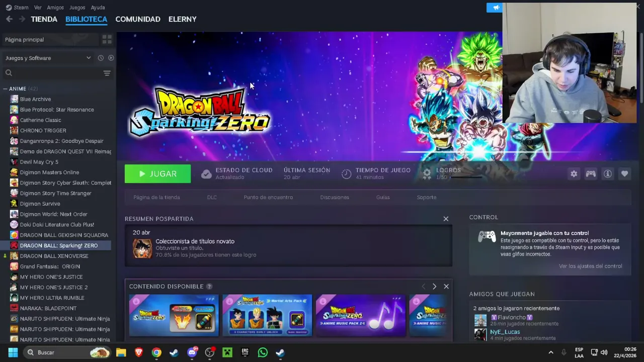
Task: Go back with the left arrow
Action: pos(9,19)
